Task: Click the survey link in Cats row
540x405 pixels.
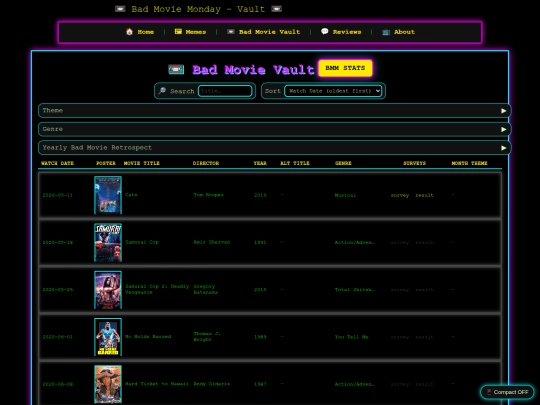Action: tap(400, 195)
